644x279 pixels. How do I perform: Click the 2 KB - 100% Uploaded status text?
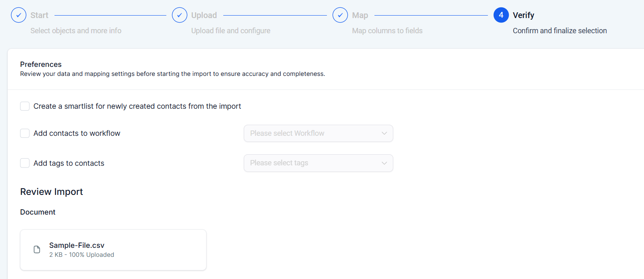click(x=82, y=255)
